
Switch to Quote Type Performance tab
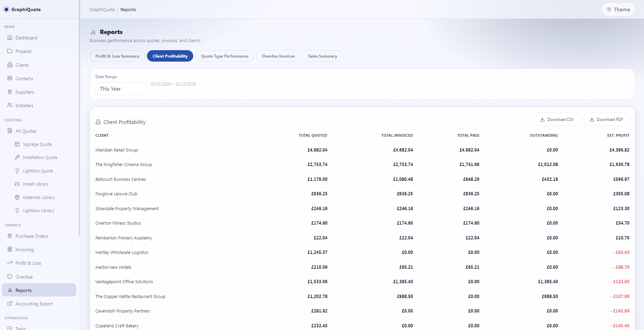[225, 56]
